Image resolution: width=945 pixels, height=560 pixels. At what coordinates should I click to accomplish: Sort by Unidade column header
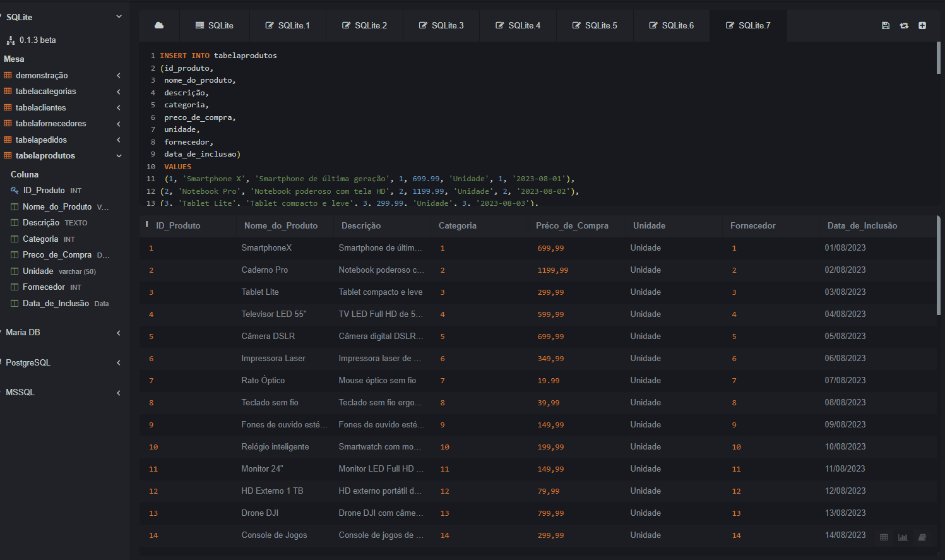click(x=649, y=225)
